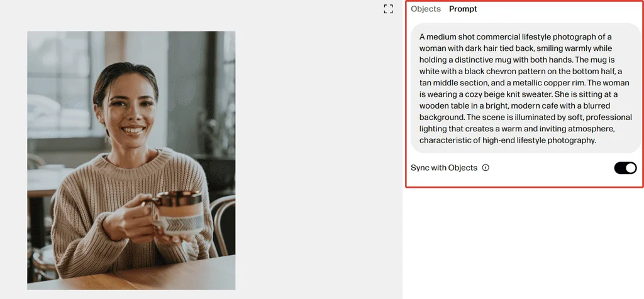Click the bright window in the photo background
The image size is (644, 299).
[58, 82]
